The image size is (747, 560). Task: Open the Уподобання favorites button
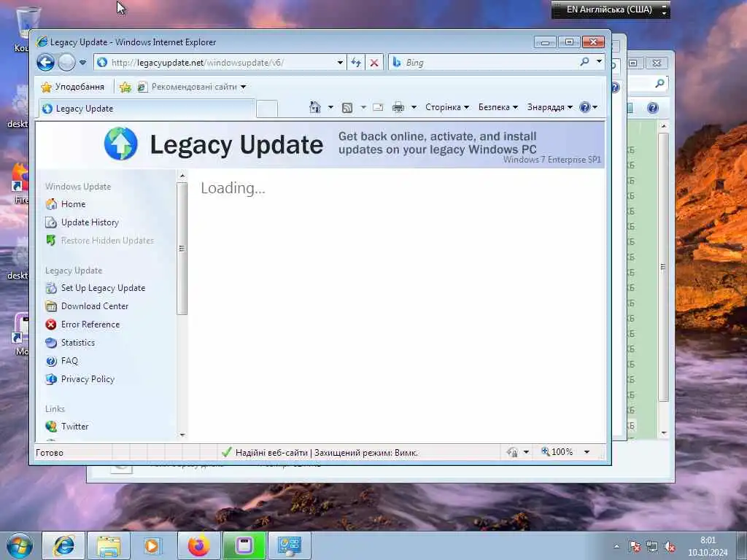pos(73,87)
